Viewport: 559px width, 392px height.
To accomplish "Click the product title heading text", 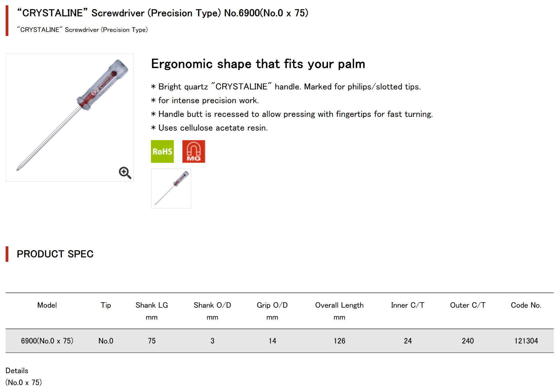I will point(162,13).
